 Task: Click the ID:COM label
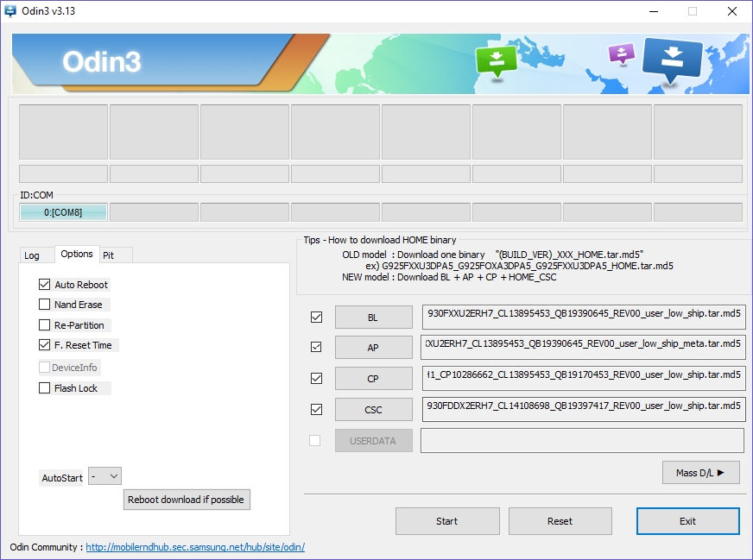(36, 195)
